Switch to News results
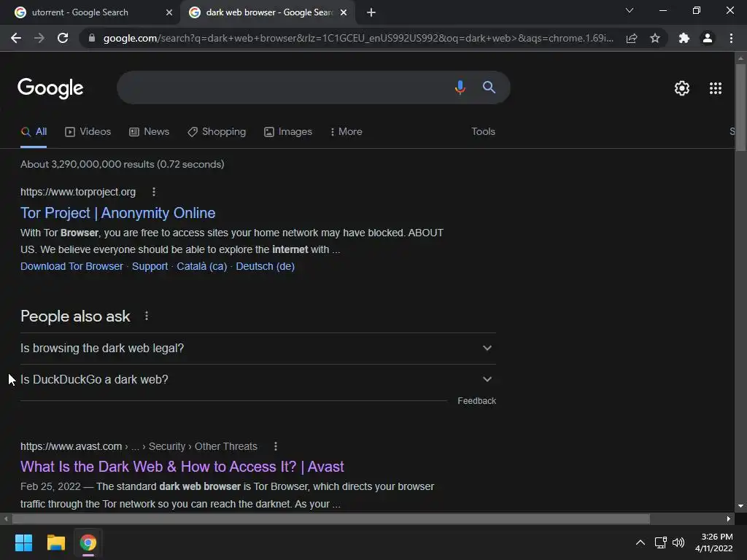This screenshot has width=747, height=560. pos(149,132)
